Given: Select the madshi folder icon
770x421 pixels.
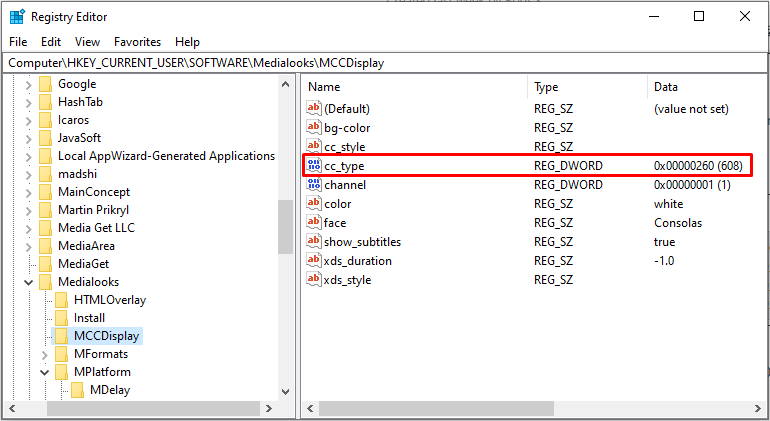Looking at the screenshot, I should [x=45, y=174].
